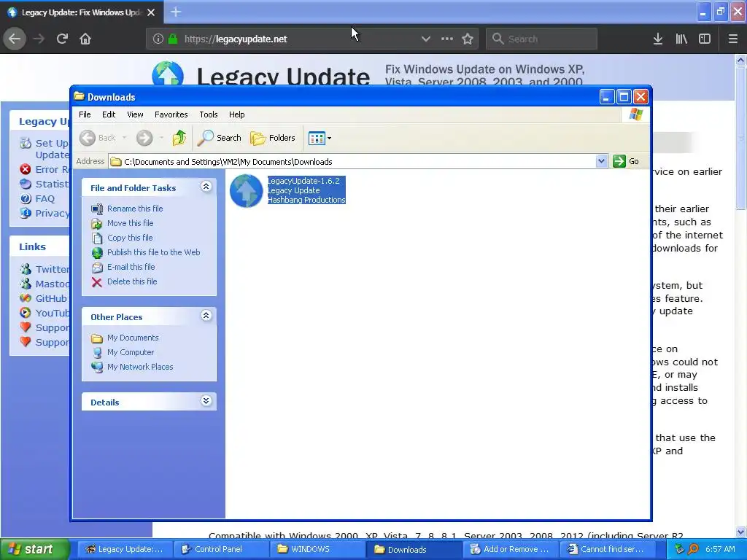Go to Firefox home page icon
The height and width of the screenshot is (560, 747).
click(85, 39)
